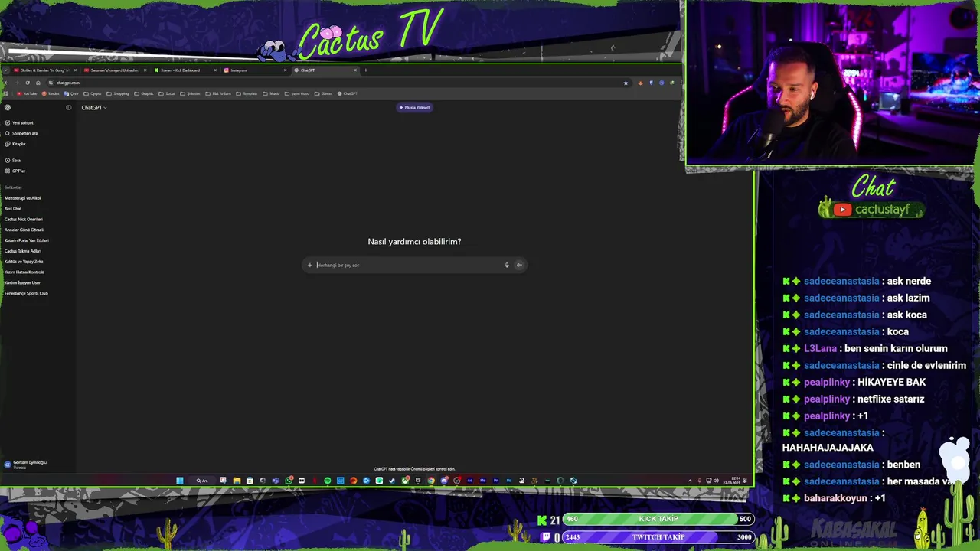Viewport: 980px width, 551px height.
Task: Open the 'Fenerbahçe Sports Club' chat
Action: 26,293
